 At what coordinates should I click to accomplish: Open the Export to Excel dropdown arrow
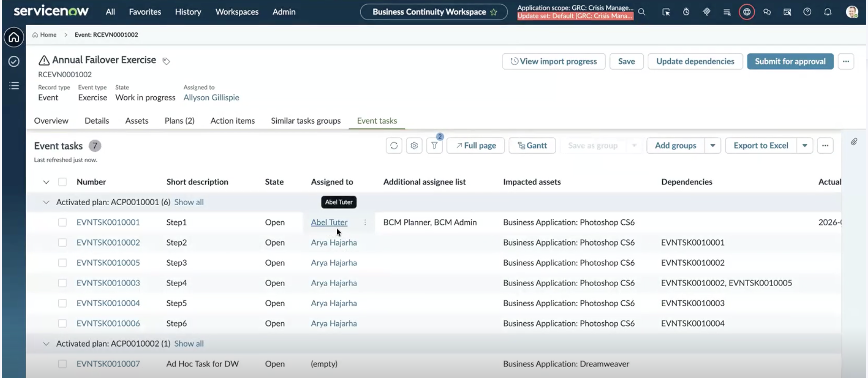coord(804,145)
